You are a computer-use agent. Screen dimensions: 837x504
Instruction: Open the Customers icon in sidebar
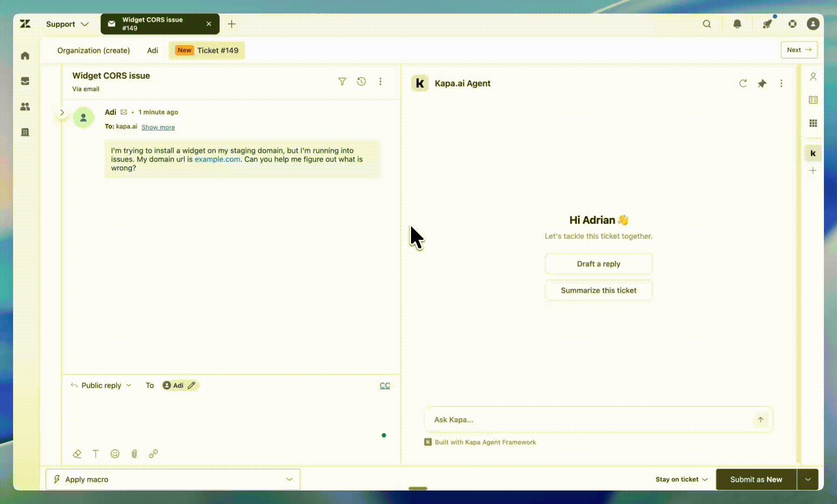coord(25,107)
